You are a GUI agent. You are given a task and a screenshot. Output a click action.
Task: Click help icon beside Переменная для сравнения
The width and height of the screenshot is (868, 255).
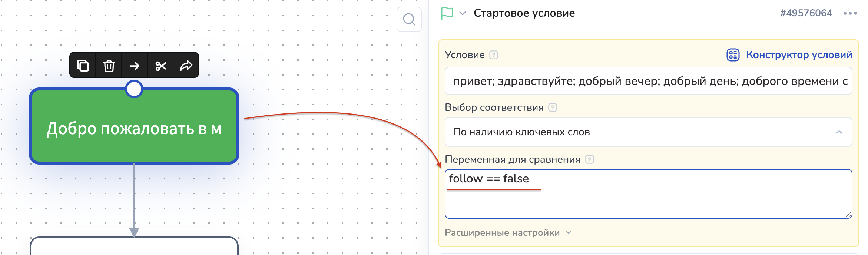(589, 159)
